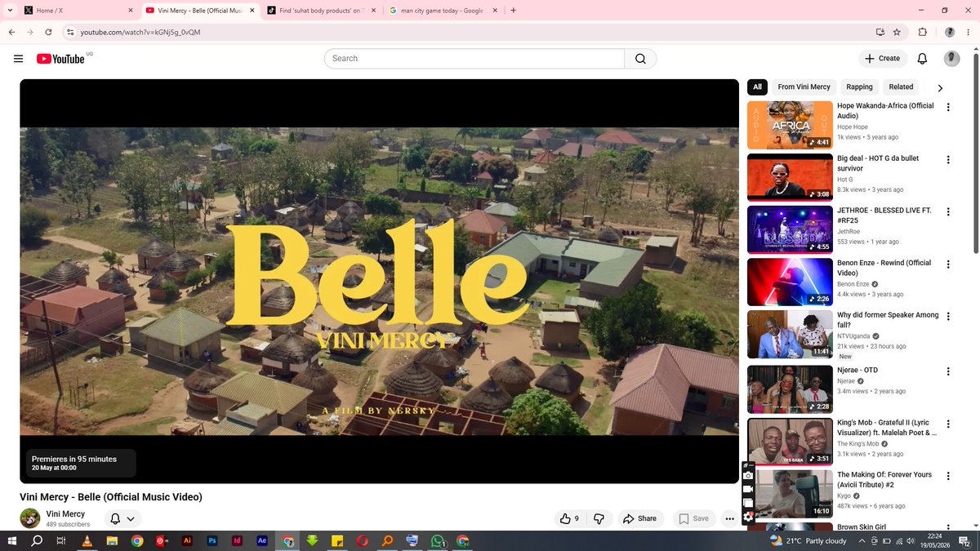Dislike the video with thumbs down

pos(599,518)
